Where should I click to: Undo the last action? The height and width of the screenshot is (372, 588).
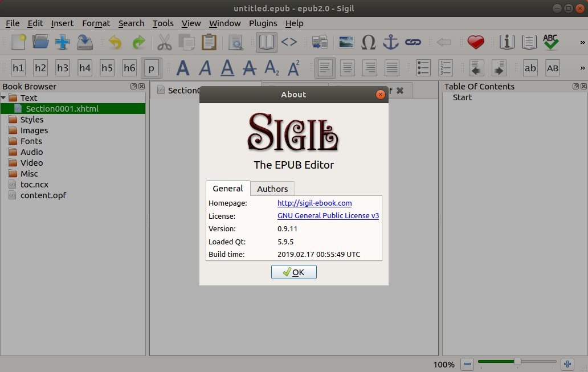[115, 42]
